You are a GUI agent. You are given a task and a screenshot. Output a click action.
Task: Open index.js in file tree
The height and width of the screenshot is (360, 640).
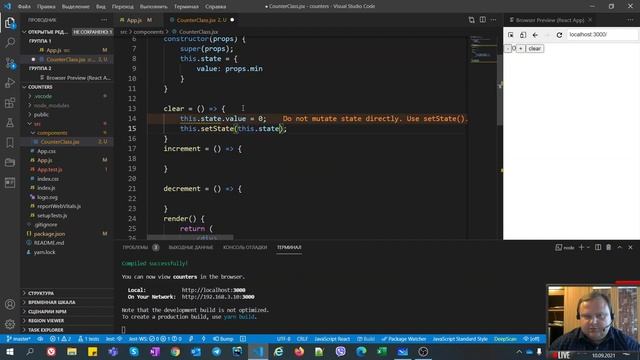[46, 188]
